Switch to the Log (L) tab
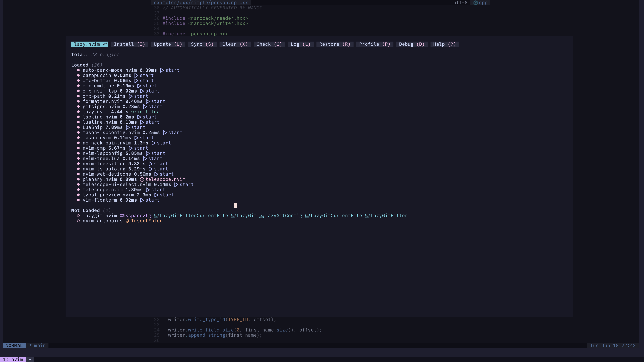 [300, 44]
